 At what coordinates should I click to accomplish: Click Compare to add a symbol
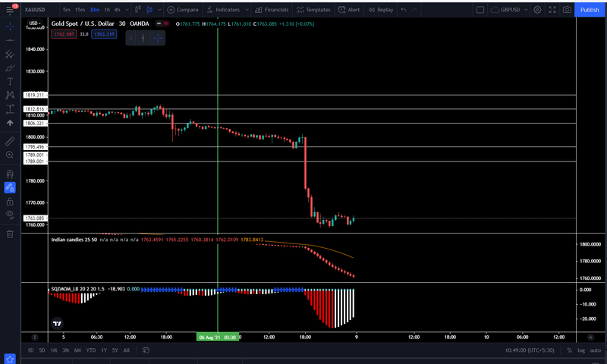pos(183,10)
